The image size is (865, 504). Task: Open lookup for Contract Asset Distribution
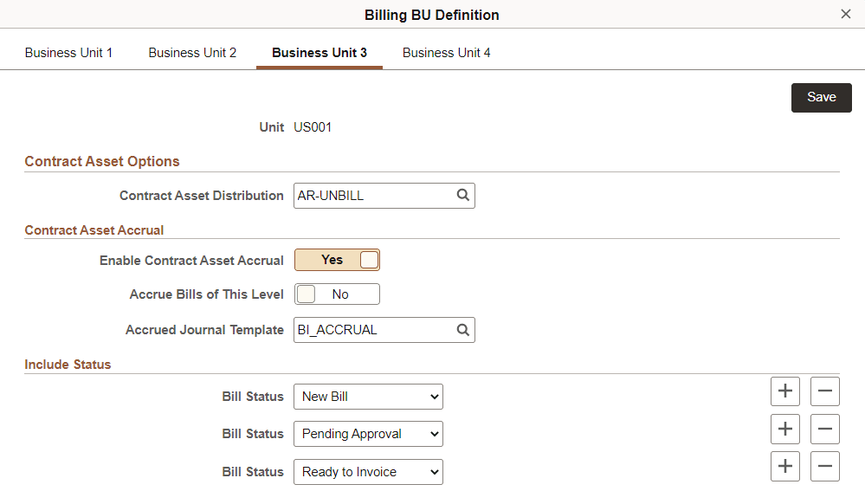click(x=463, y=196)
